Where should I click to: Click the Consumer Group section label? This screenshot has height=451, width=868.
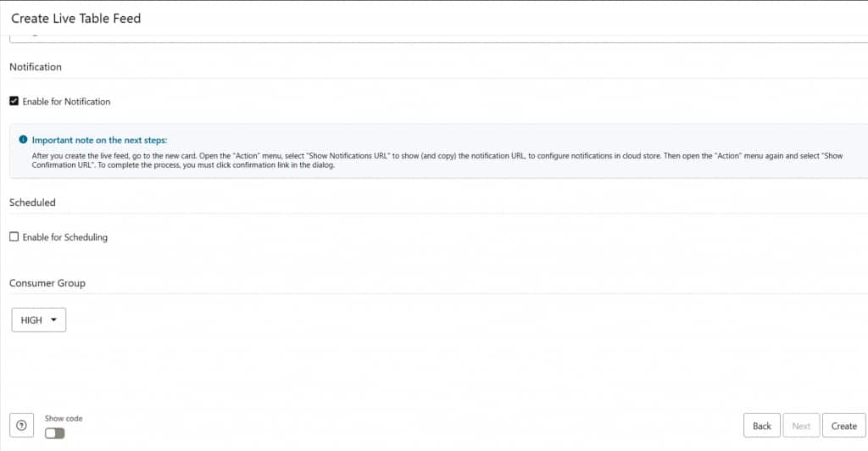click(x=47, y=282)
